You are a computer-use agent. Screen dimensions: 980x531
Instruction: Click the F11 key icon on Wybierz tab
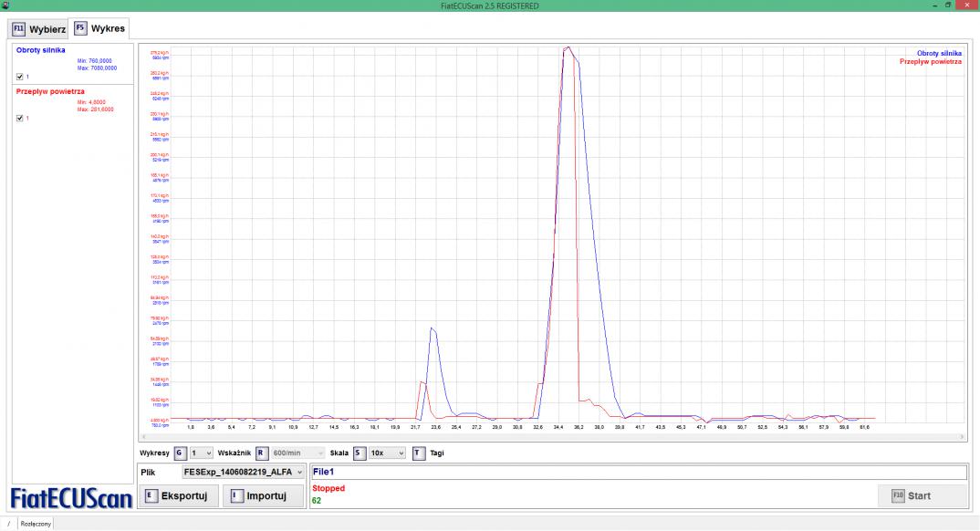(18, 28)
